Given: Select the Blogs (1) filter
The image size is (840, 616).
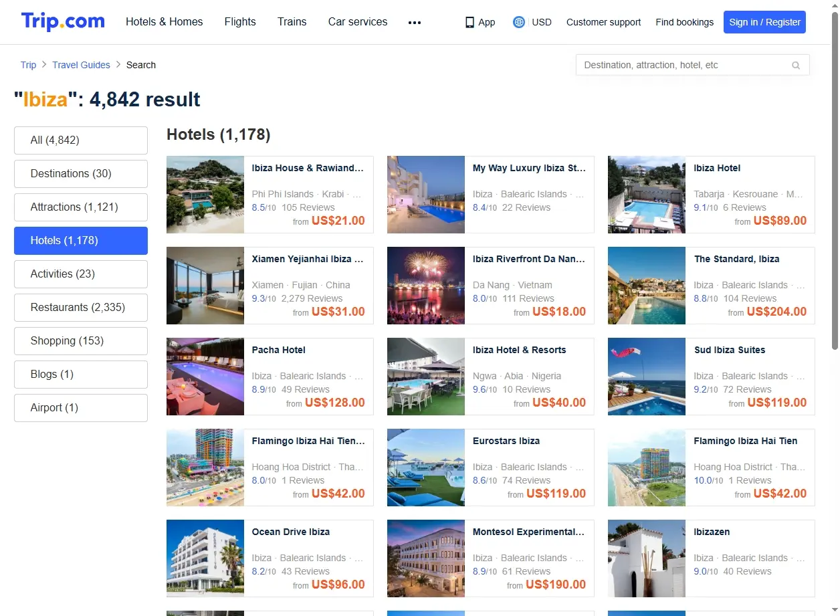Looking at the screenshot, I should click(81, 375).
